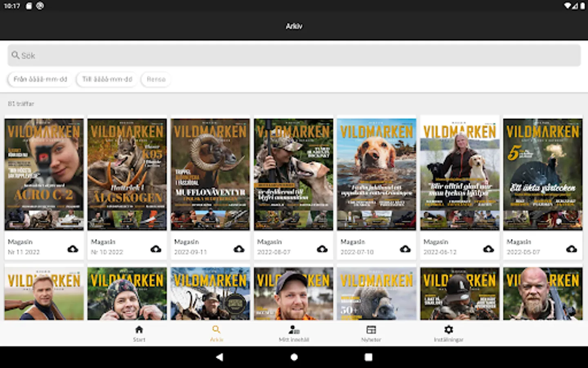Set the Från start date filter

pyautogui.click(x=40, y=79)
